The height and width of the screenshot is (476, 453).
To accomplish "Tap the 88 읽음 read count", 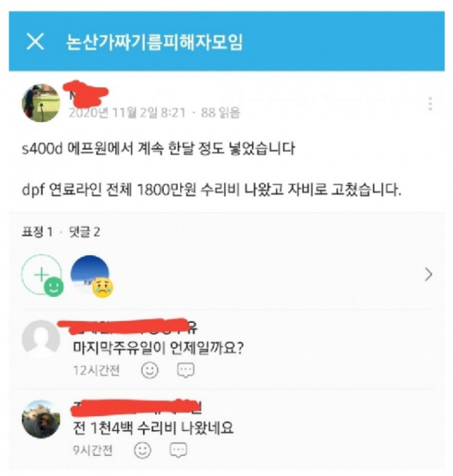I will [x=221, y=113].
